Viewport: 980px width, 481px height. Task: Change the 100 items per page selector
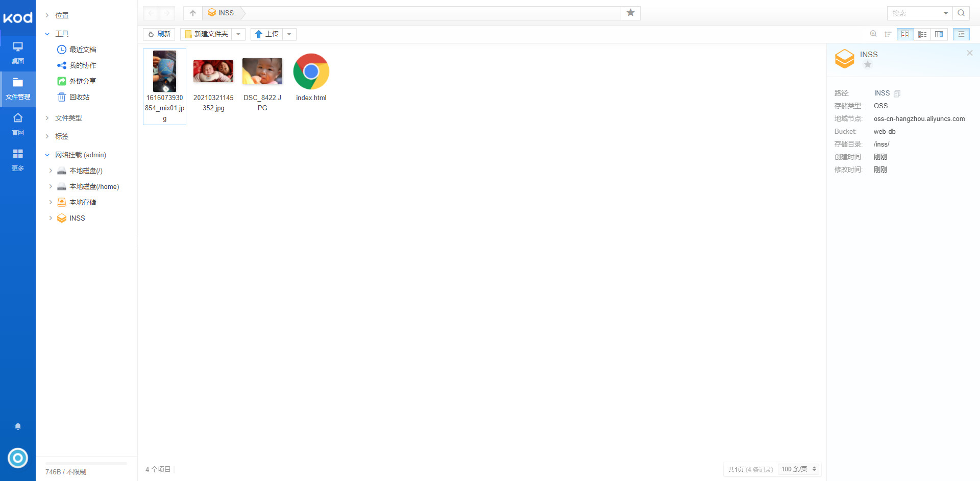799,469
